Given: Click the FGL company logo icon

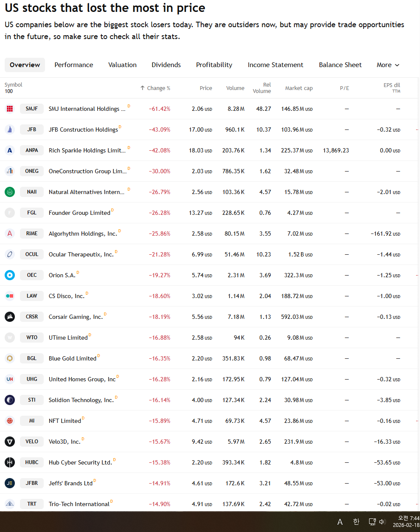Looking at the screenshot, I should [x=10, y=213].
